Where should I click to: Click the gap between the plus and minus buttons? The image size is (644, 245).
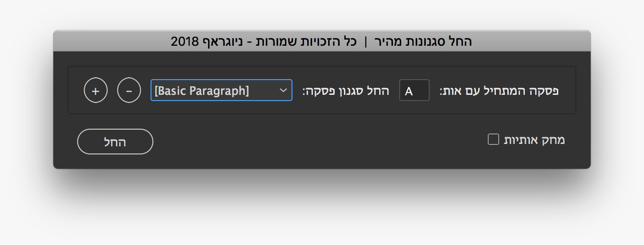tap(112, 91)
